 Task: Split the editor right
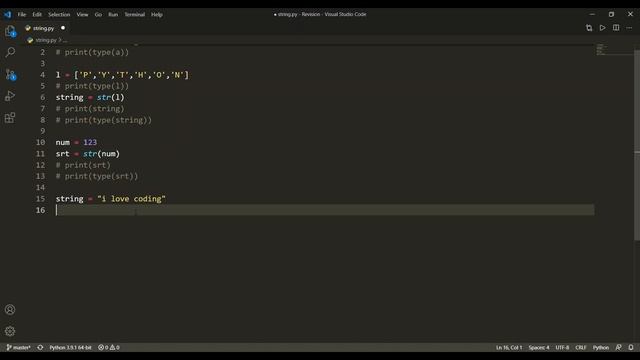coord(616,28)
